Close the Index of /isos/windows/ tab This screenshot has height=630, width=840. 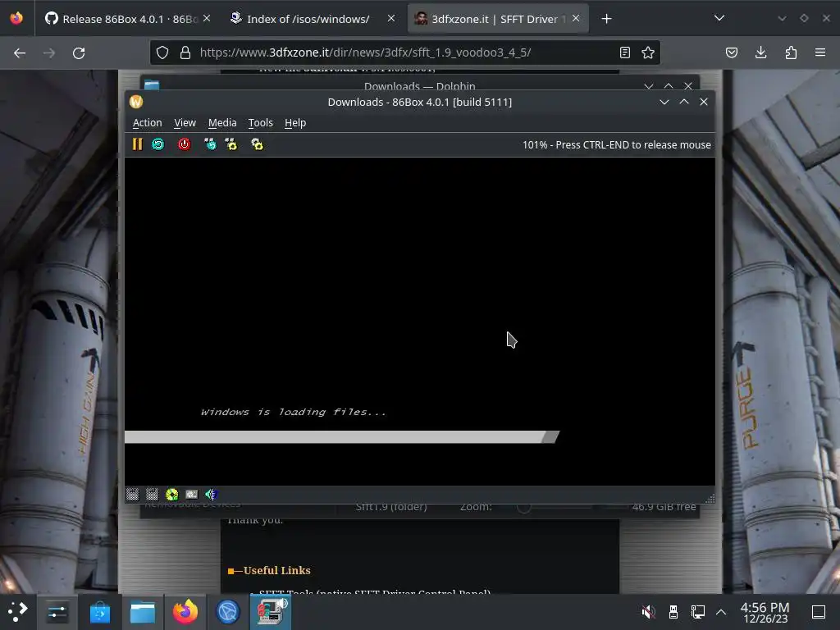[x=391, y=18]
